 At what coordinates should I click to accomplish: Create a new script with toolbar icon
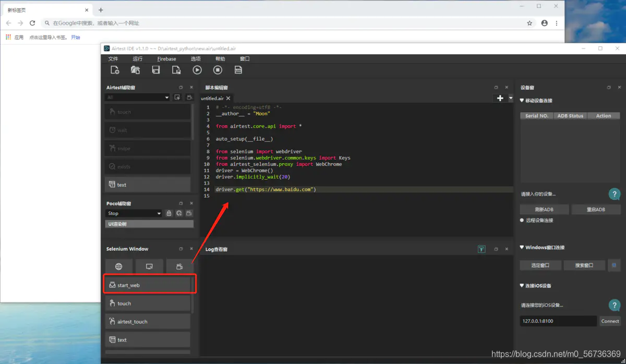pos(115,70)
